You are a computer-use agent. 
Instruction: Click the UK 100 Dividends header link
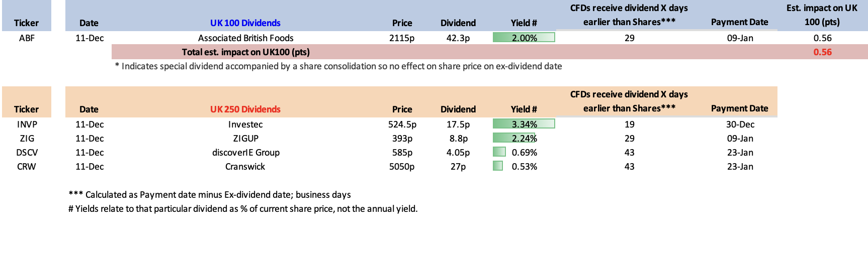(x=245, y=23)
